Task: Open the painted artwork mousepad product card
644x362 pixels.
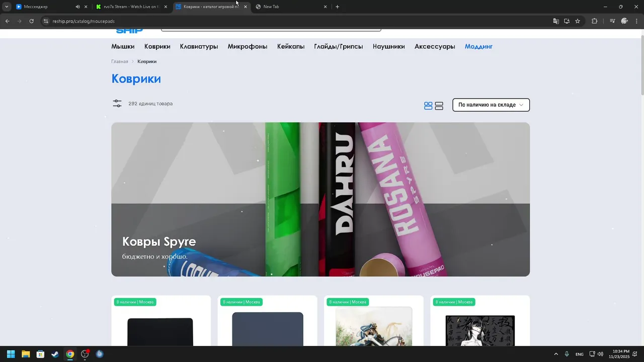Action: [x=374, y=321]
